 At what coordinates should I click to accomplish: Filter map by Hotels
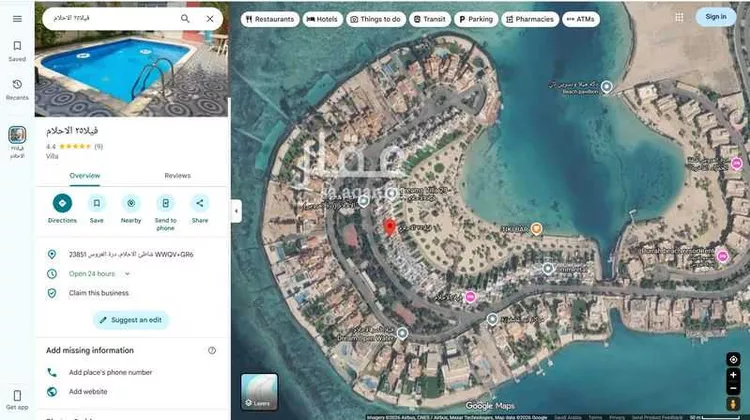[322, 19]
